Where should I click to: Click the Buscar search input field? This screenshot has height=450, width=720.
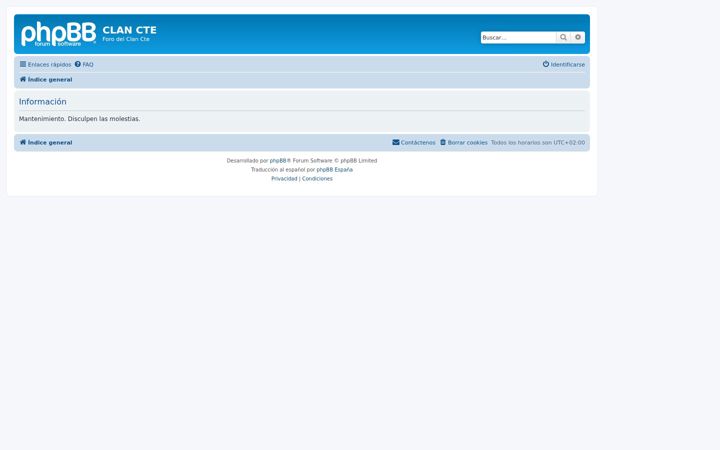518,37
